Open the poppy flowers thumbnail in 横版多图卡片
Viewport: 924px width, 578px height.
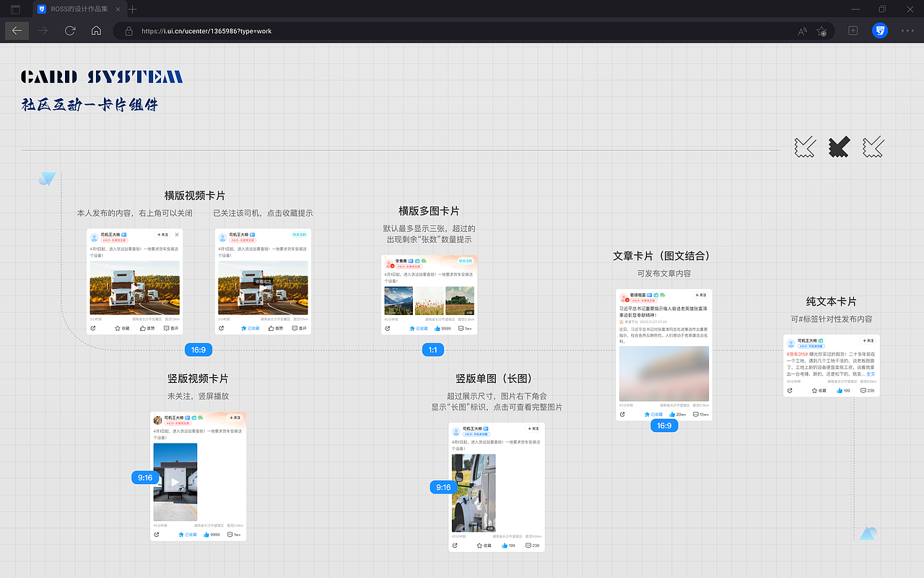pos(430,301)
